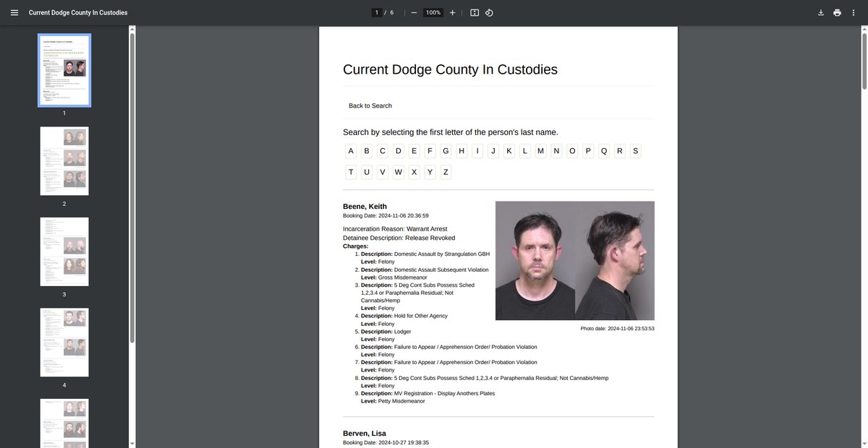Click the Lodger charge description
This screenshot has width=868, height=448.
tap(386, 332)
